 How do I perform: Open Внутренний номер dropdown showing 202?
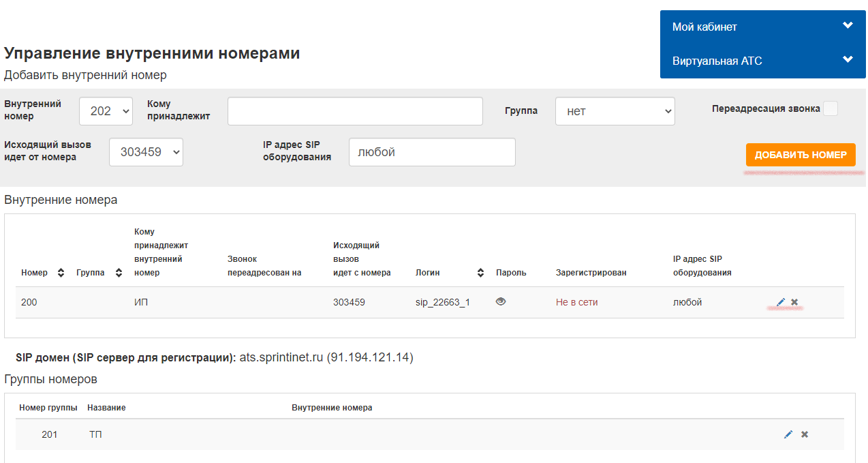tap(106, 111)
